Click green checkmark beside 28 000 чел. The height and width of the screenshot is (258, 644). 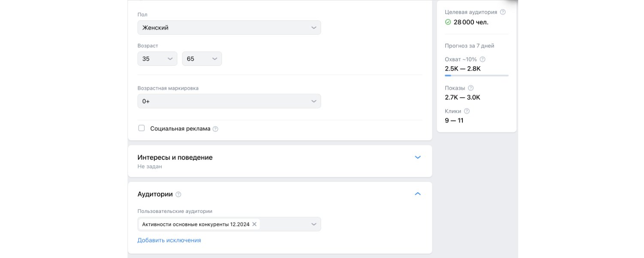click(448, 22)
